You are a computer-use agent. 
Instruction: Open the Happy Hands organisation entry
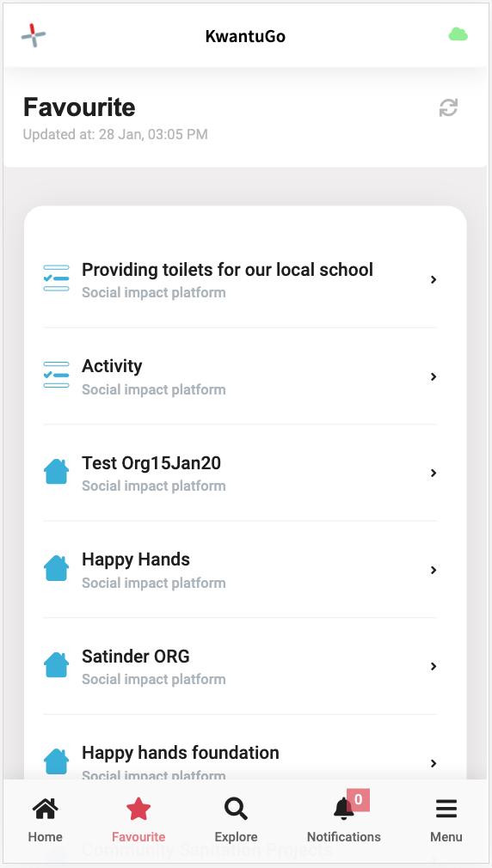click(240, 570)
